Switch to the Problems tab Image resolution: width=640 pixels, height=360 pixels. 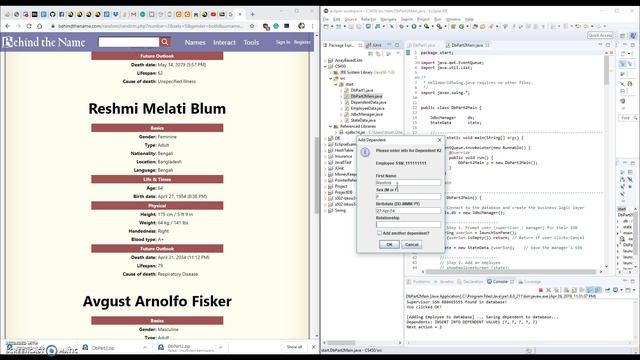point(418,282)
